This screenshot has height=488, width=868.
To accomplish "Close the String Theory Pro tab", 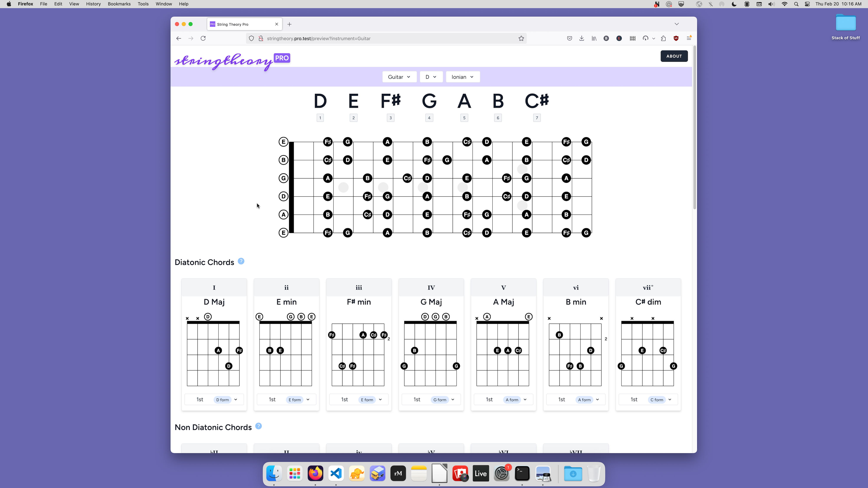I will pos(277,24).
